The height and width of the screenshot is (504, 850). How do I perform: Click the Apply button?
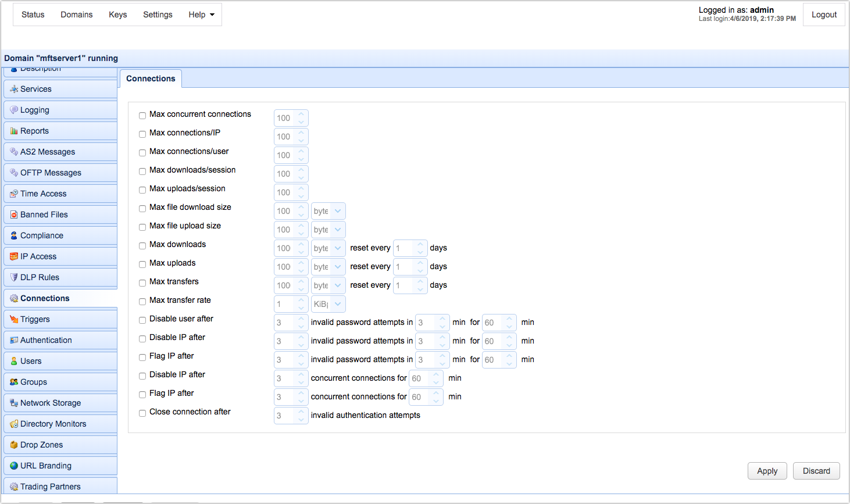click(767, 471)
